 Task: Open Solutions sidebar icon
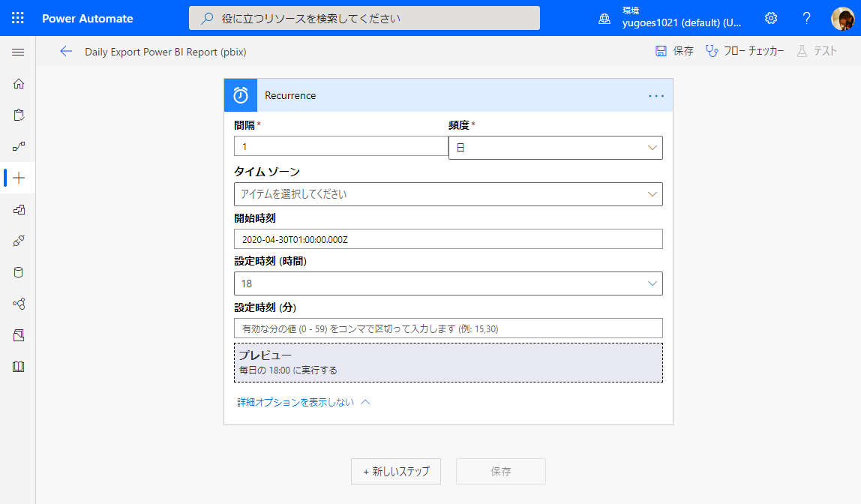point(19,335)
